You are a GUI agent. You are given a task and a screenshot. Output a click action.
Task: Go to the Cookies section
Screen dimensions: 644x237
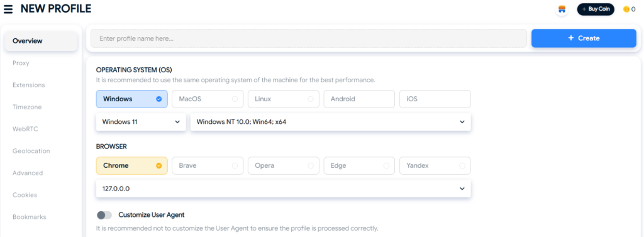25,195
